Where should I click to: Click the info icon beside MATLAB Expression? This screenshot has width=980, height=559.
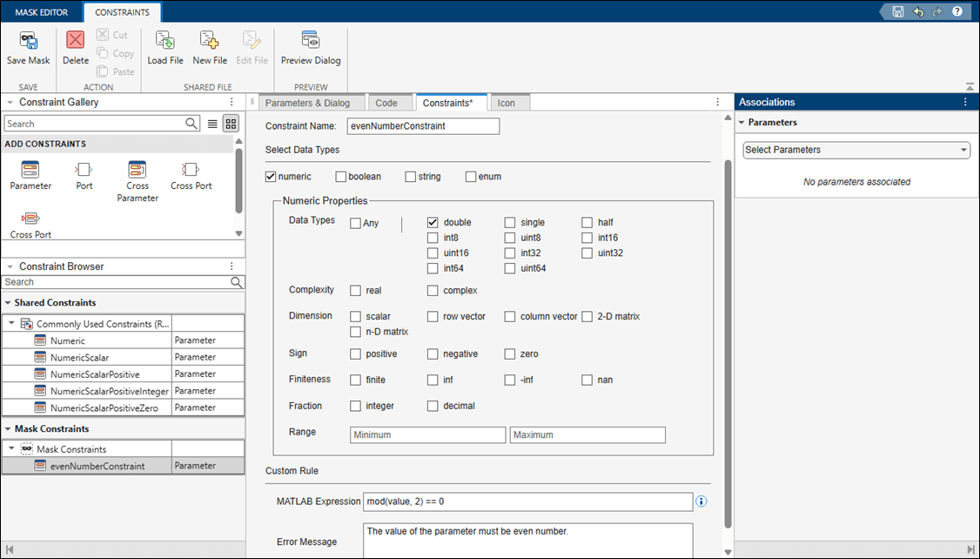[701, 502]
